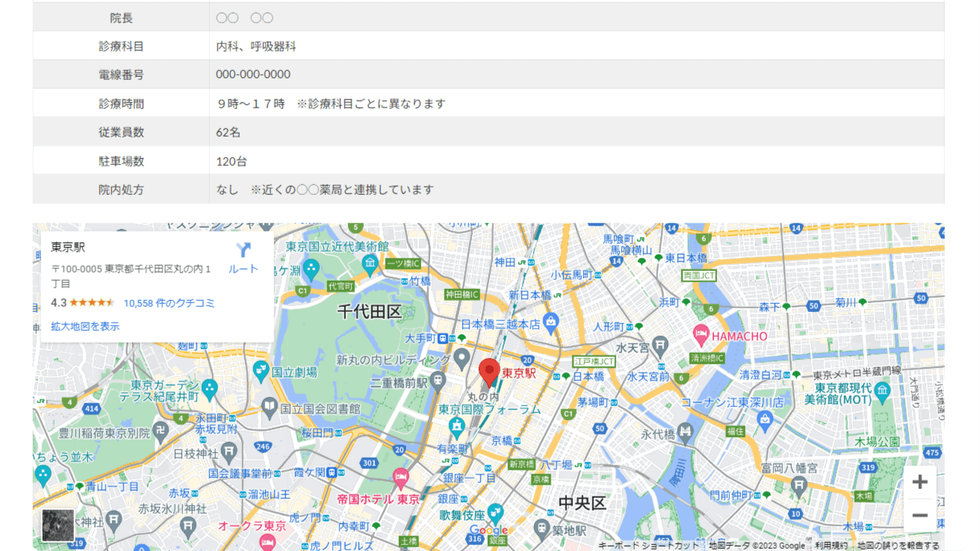The height and width of the screenshot is (551, 980).
Task: Click 大手町 station icon
Action: coord(444,339)
